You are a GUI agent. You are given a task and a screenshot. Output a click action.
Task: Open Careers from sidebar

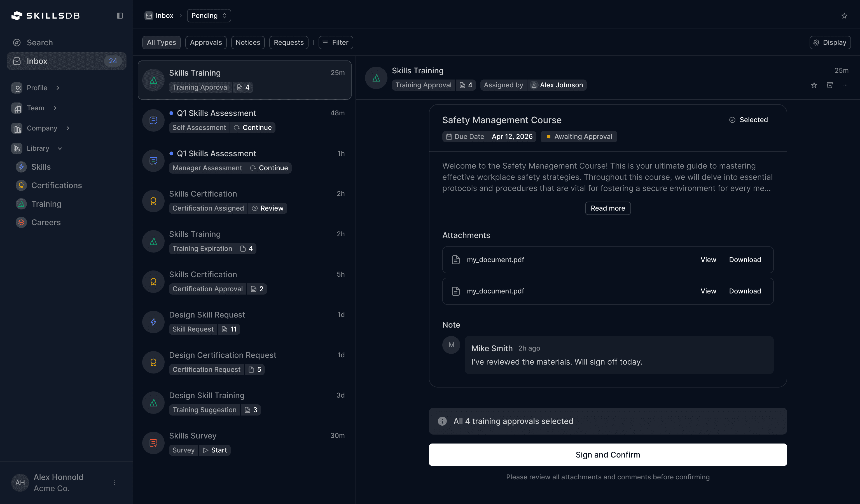tap(46, 222)
